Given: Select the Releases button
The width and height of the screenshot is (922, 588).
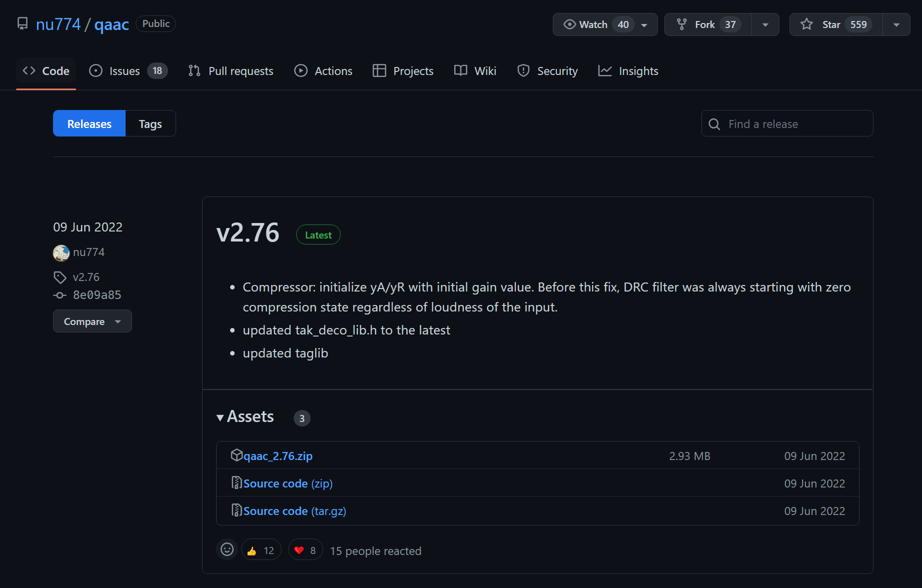Looking at the screenshot, I should pyautogui.click(x=90, y=123).
